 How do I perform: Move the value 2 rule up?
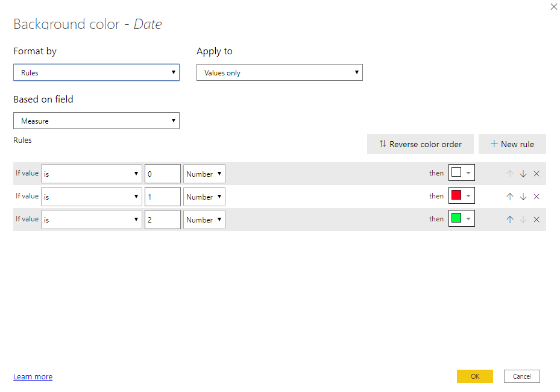click(510, 220)
